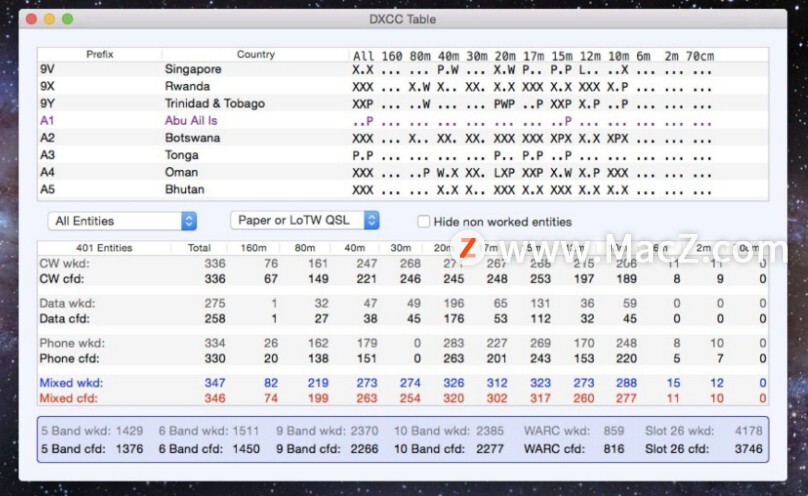Minimize the DXCC Table window
The image size is (808, 496).
[49, 19]
